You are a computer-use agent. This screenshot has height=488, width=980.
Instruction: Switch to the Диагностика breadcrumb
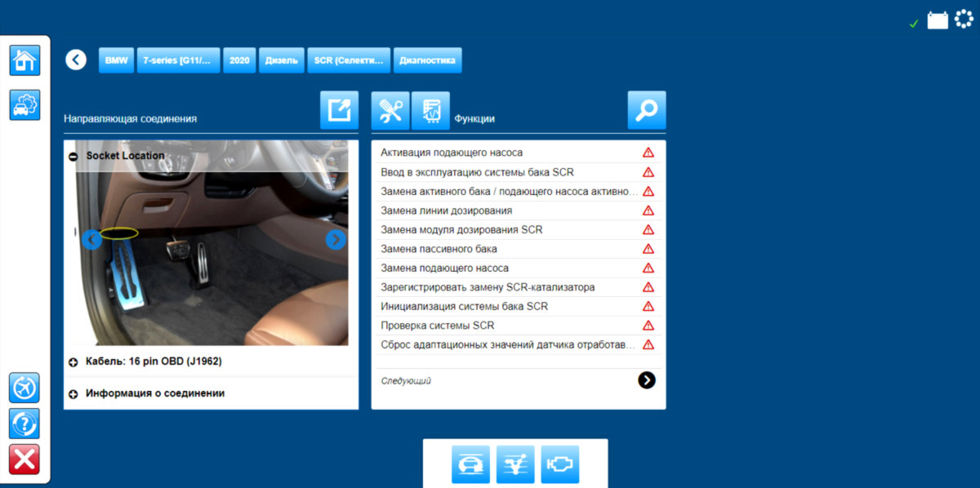428,60
